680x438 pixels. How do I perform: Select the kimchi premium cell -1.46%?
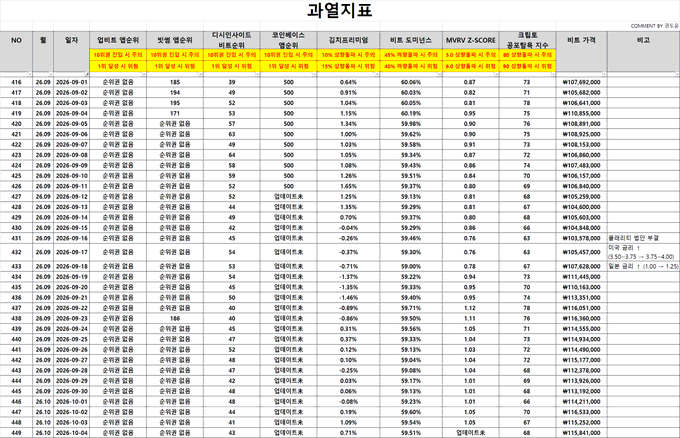click(x=348, y=297)
